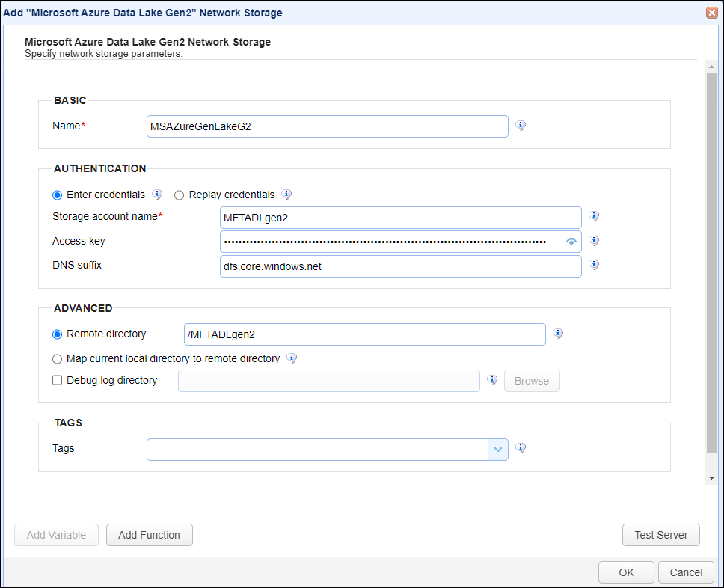724x588 pixels.
Task: Open info icon for Storage account name
Action: (x=594, y=216)
